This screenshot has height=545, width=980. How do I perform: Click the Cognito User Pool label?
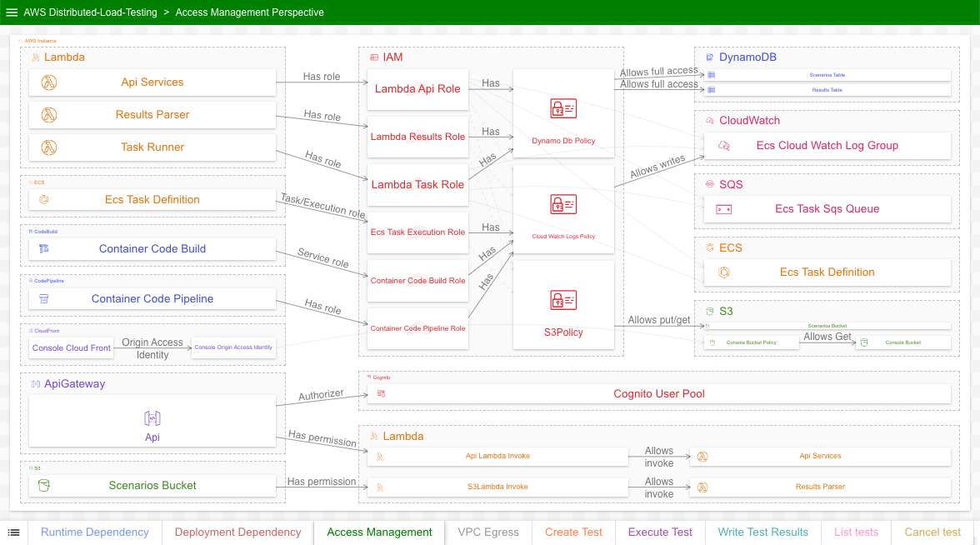658,393
